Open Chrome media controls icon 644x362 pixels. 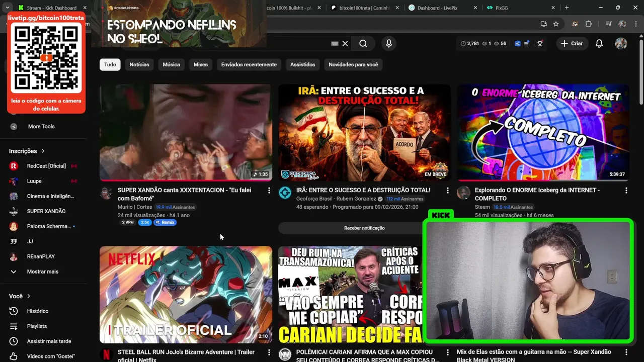pos(609,24)
